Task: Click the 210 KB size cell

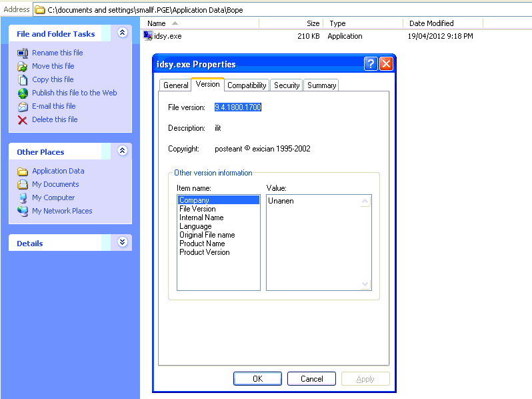Action: pyautogui.click(x=309, y=36)
